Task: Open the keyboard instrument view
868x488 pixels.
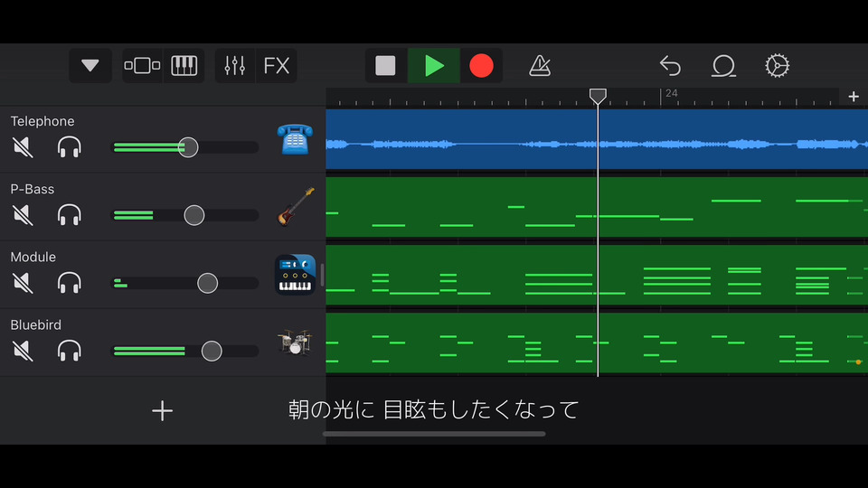Action: tap(184, 66)
